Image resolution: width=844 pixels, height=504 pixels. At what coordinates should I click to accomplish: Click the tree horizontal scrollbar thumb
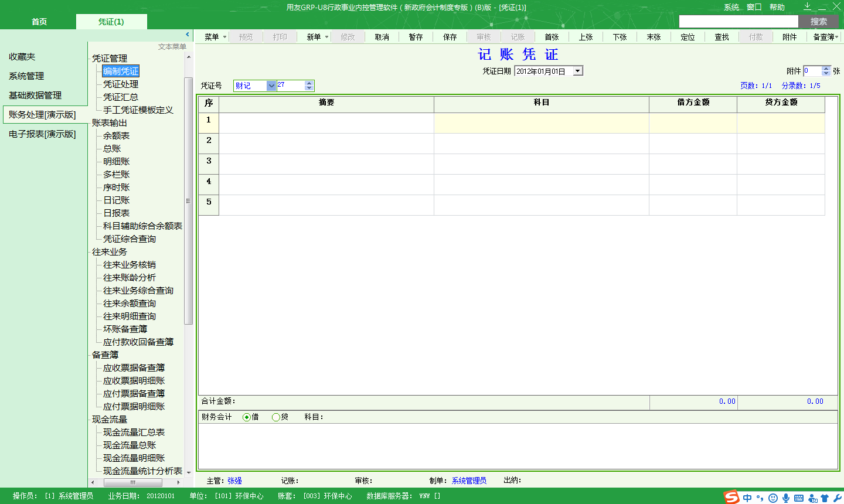133,482
